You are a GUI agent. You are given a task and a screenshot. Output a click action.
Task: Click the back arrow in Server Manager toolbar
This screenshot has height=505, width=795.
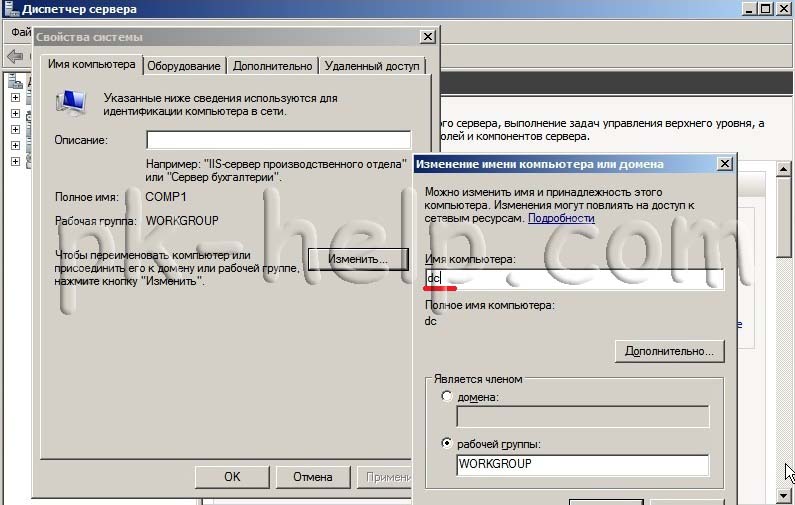[14, 56]
